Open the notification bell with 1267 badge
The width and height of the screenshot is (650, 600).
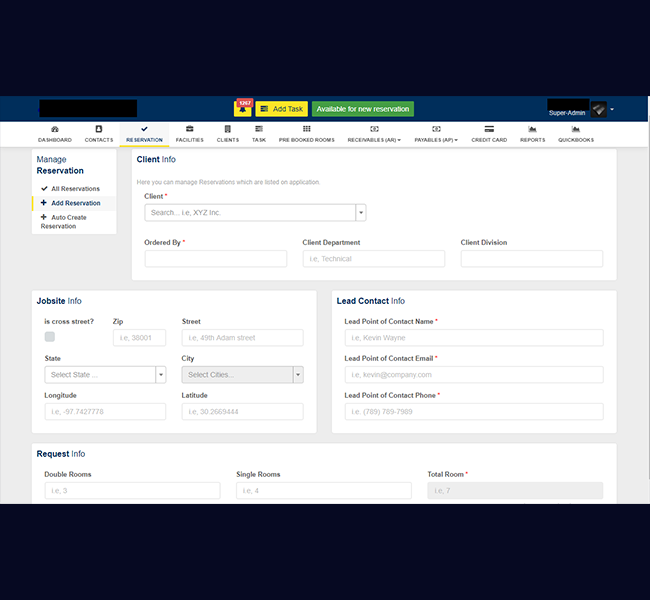242,108
